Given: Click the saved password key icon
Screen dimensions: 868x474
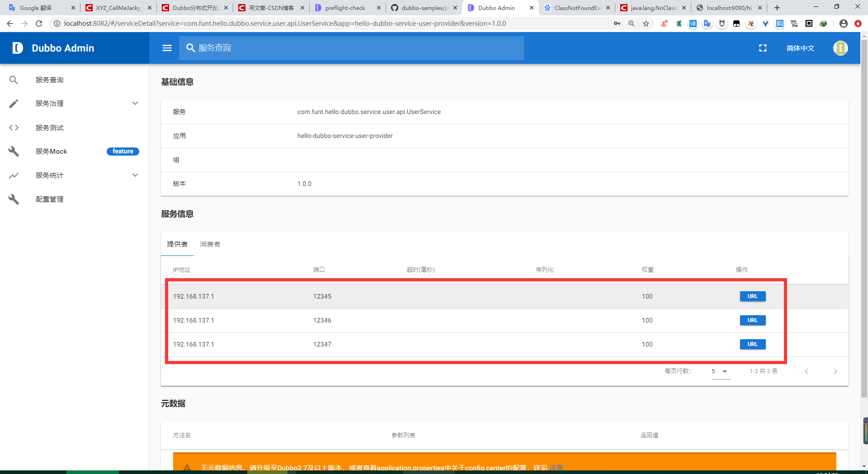Looking at the screenshot, I should [x=617, y=24].
